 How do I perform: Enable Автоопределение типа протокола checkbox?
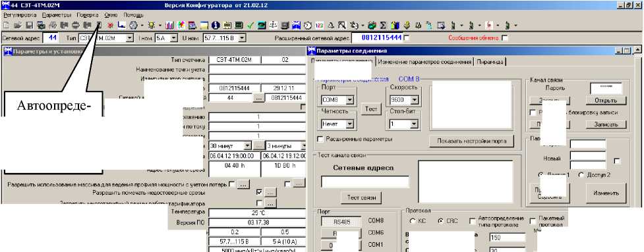[x=473, y=221]
